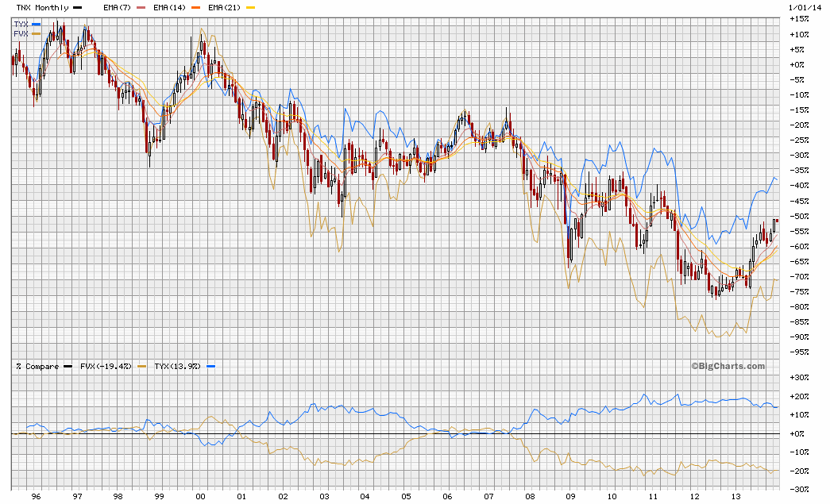Click the FVX label in the upper chart legend
Image resolution: width=830 pixels, height=504 pixels.
21,33
